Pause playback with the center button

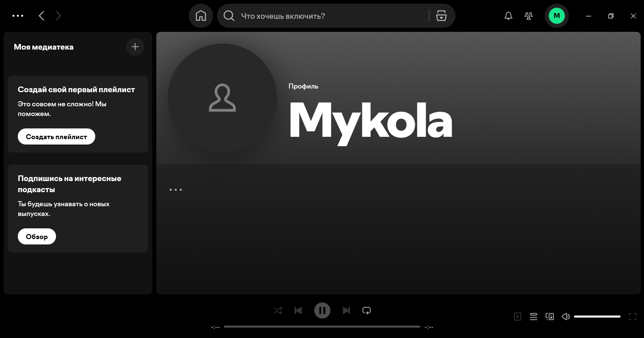click(322, 311)
